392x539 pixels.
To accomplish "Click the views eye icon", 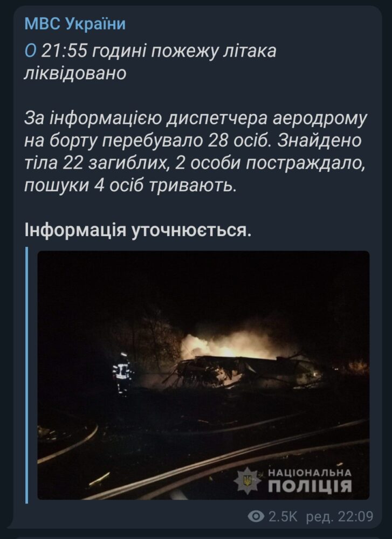I will [x=256, y=516].
